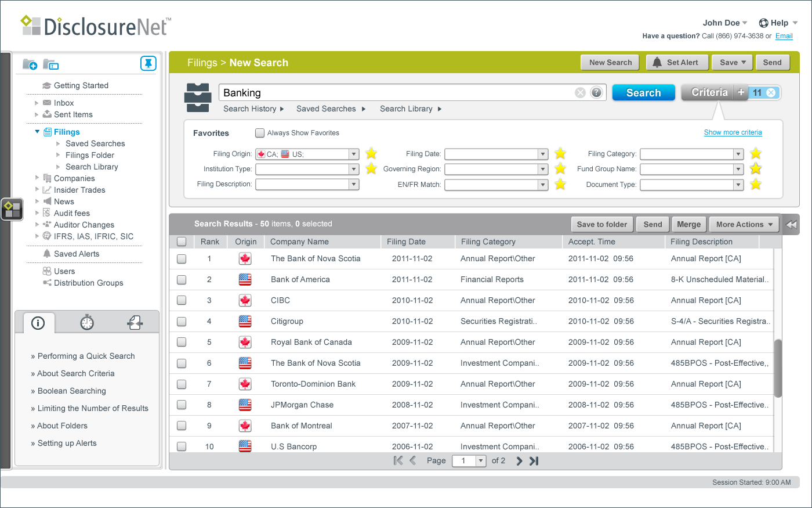Jump to the last results page
The height and width of the screenshot is (508, 812).
coord(534,461)
